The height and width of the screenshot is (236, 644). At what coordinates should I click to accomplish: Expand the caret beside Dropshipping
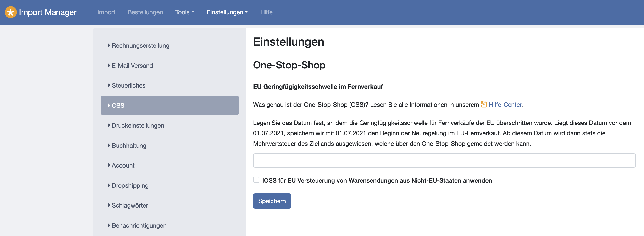(109, 185)
